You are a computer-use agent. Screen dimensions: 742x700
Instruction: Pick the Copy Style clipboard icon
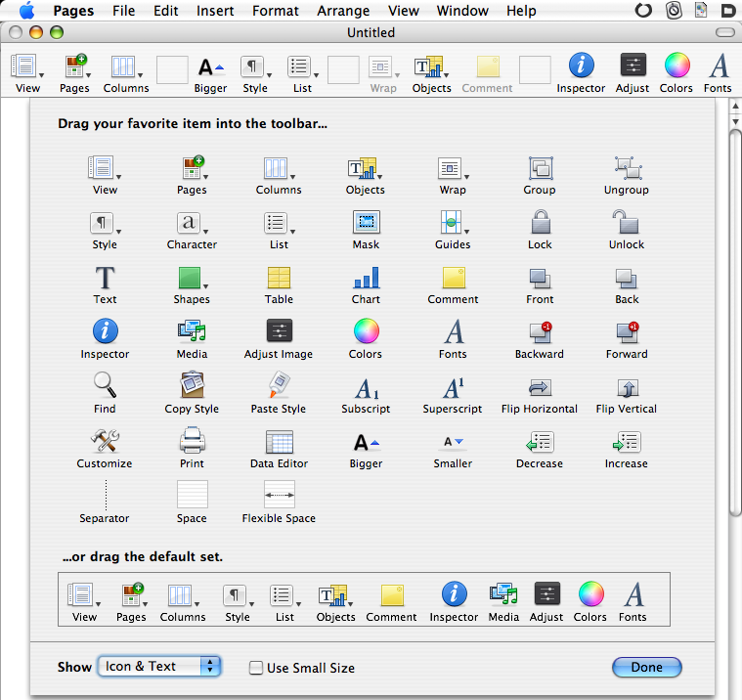193,385
